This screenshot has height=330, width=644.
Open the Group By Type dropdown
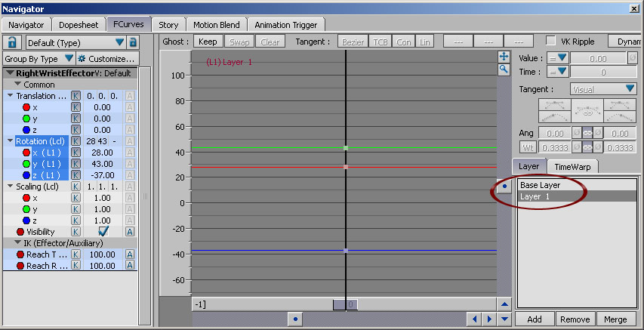(x=39, y=59)
